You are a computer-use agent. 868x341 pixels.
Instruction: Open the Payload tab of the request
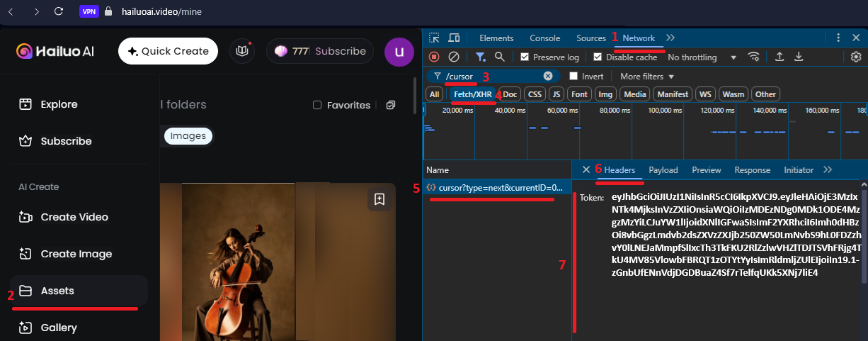663,169
